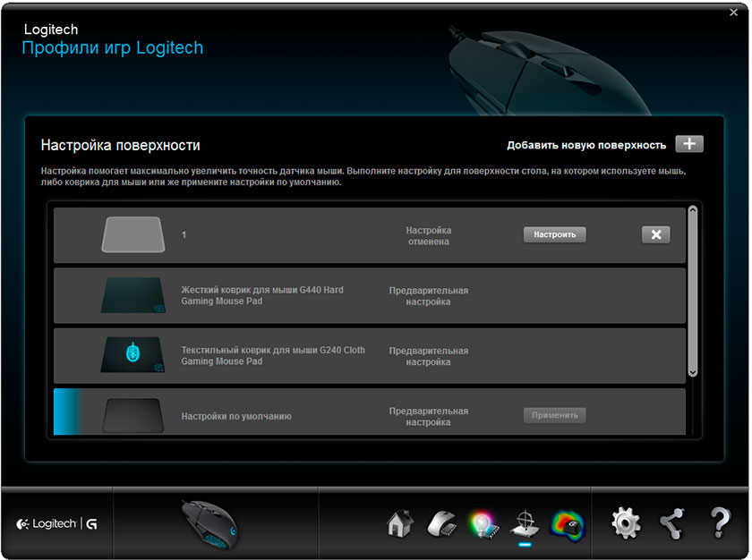This screenshot has width=752, height=560.
Task: Select the surface 1 thumbnail
Action: pos(133,234)
